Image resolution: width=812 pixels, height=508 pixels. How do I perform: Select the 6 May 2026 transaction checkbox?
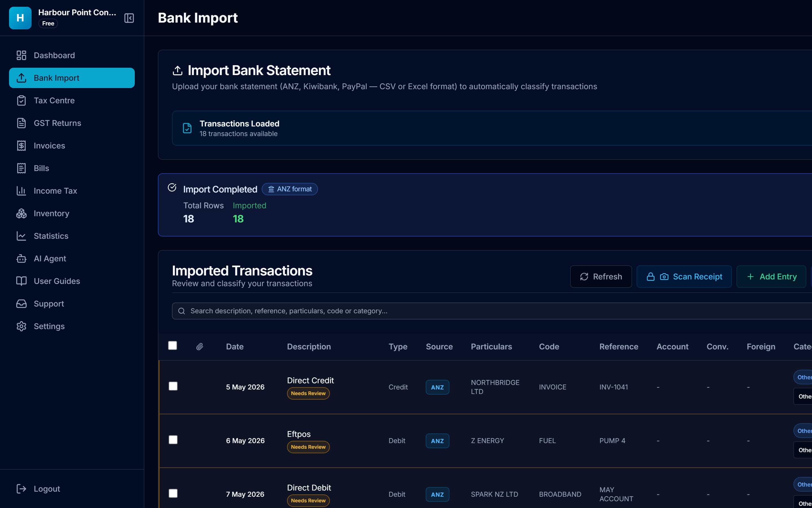pyautogui.click(x=173, y=440)
